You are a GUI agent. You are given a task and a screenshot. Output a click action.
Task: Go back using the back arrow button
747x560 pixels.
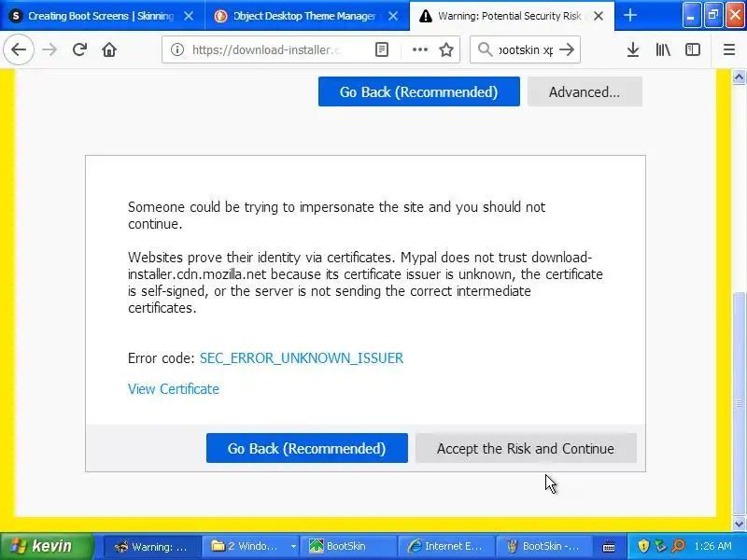click(19, 49)
